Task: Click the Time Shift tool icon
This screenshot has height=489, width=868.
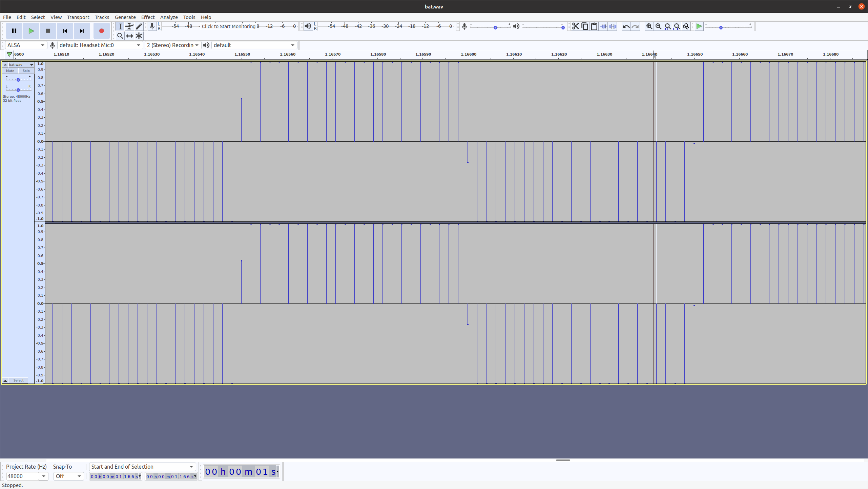Action: click(x=129, y=36)
